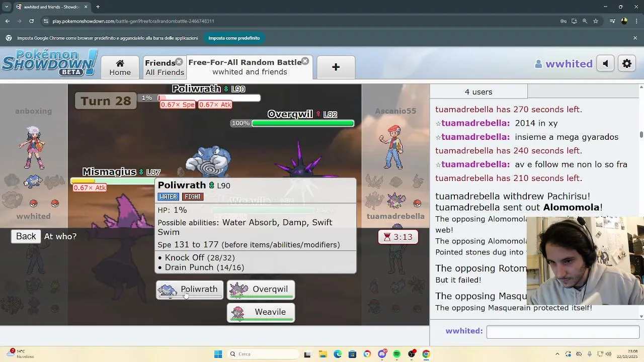Screen dimensions: 644x362
Task: Close the whited and friends browser tab
Action: coord(86,7)
